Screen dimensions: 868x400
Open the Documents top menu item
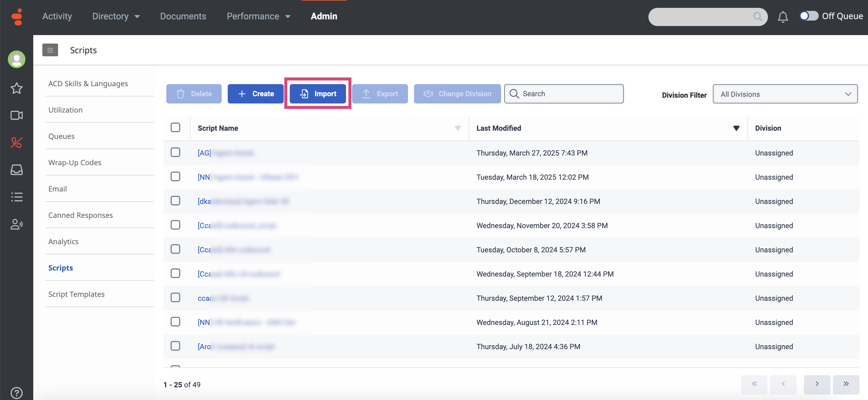click(183, 16)
